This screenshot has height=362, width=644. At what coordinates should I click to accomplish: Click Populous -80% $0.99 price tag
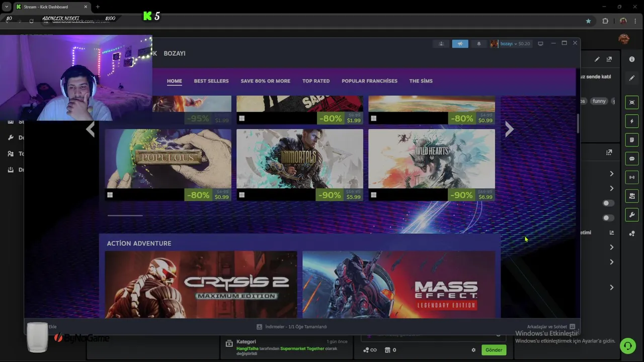pos(208,195)
